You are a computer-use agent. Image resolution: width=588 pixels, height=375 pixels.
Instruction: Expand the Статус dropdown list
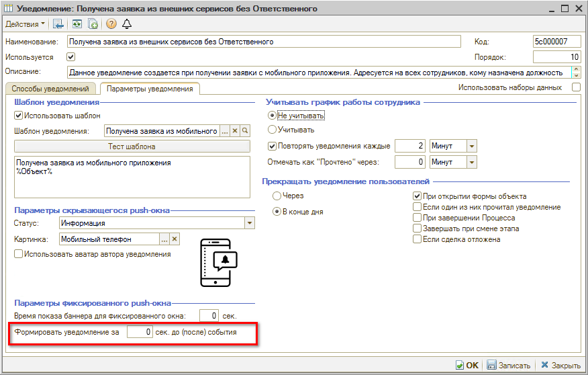pyautogui.click(x=250, y=223)
